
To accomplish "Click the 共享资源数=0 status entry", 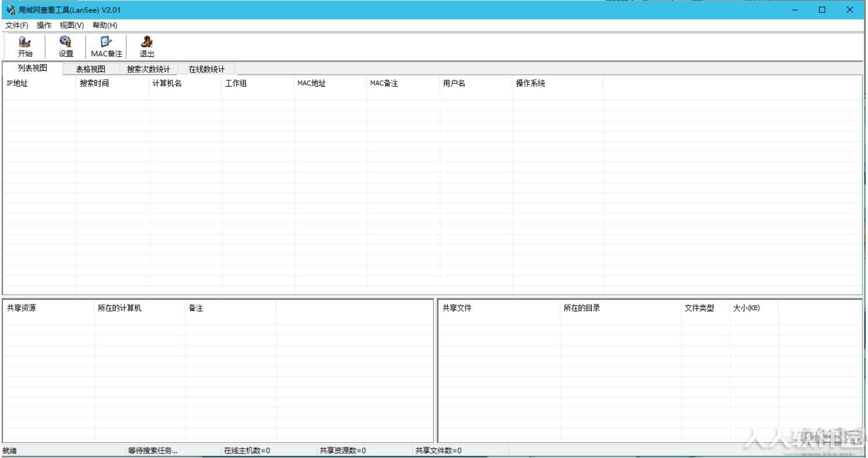I will pos(343,450).
